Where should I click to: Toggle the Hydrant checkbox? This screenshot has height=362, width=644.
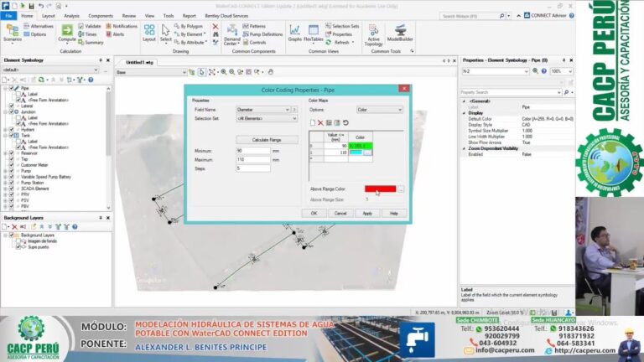(x=12, y=130)
